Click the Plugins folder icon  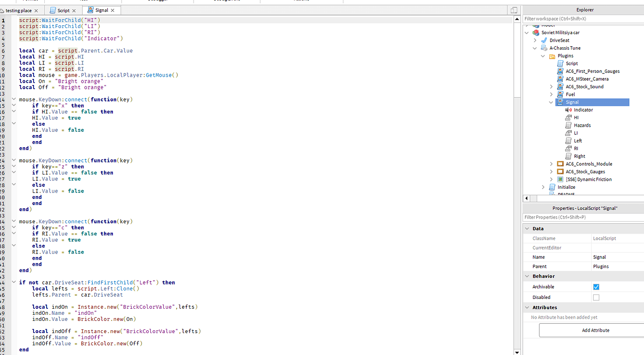[x=552, y=56]
